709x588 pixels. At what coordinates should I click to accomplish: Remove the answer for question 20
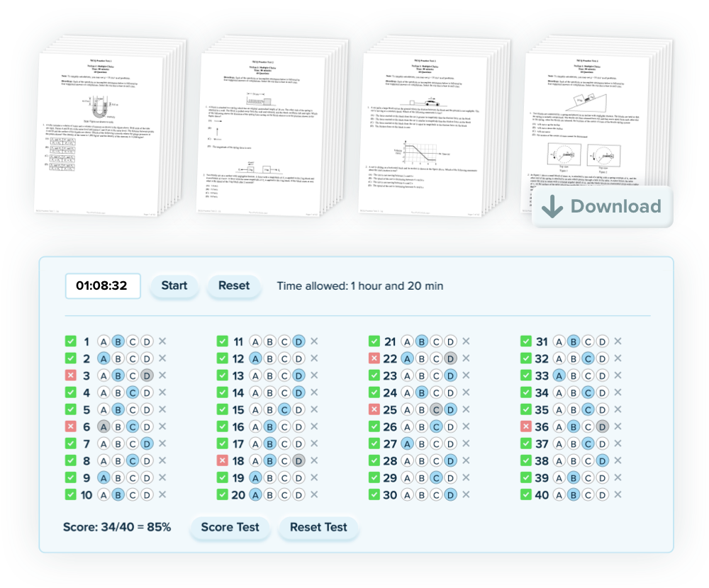pos(314,494)
